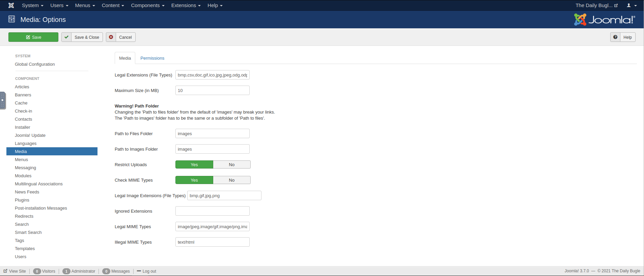The image size is (644, 276).
Task: Click the red X cancel icon
Action: (x=111, y=37)
